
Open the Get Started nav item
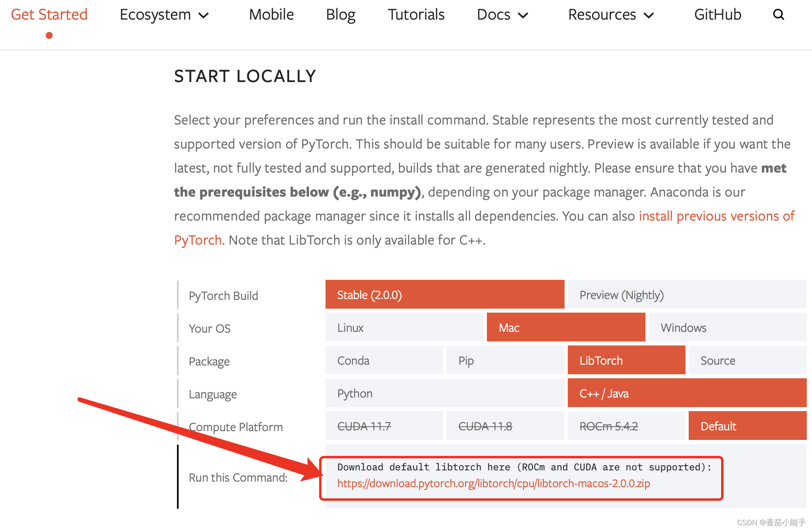(49, 14)
